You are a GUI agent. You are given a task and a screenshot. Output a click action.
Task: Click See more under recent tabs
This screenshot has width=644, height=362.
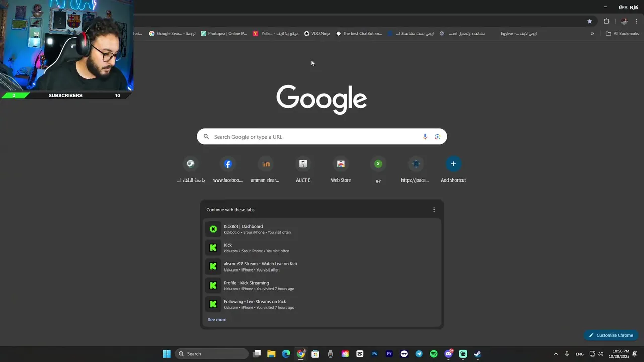tap(217, 320)
